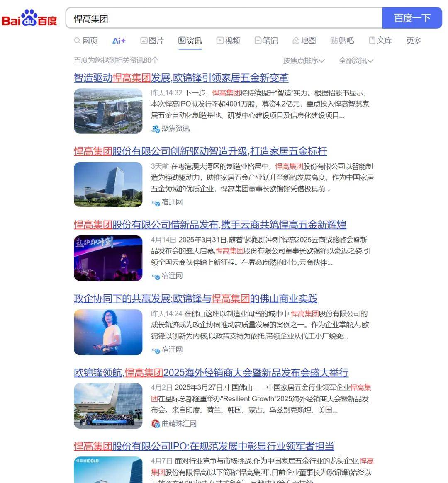The image size is (448, 483).
Task: Click the 曲靖珠江网 source icon
Action: pos(156,424)
